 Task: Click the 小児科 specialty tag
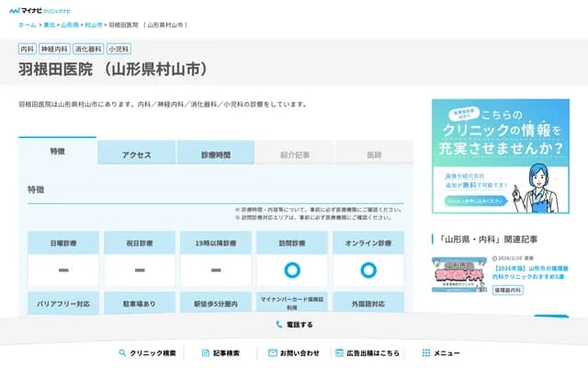119,48
